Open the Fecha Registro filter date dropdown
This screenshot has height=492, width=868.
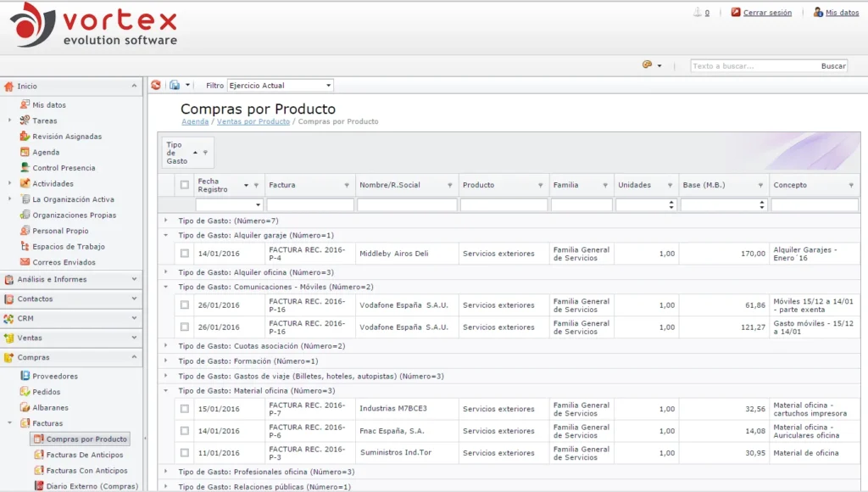click(258, 205)
